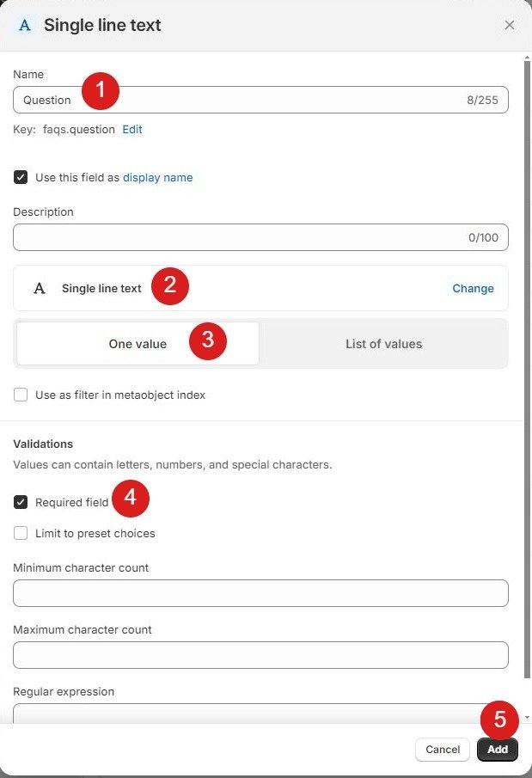Switch to 'List of values' option
532x778 pixels.
(x=383, y=344)
